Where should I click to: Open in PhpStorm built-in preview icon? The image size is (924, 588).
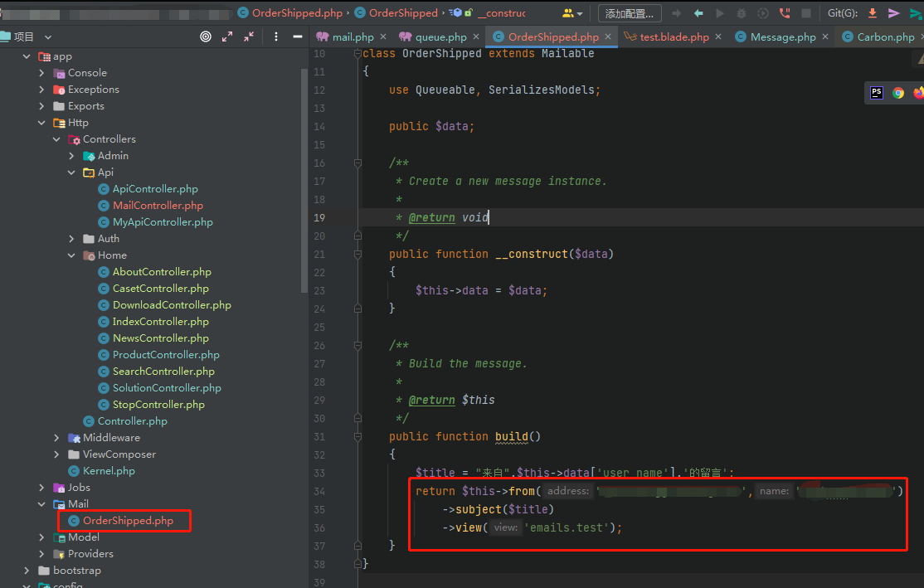point(876,93)
